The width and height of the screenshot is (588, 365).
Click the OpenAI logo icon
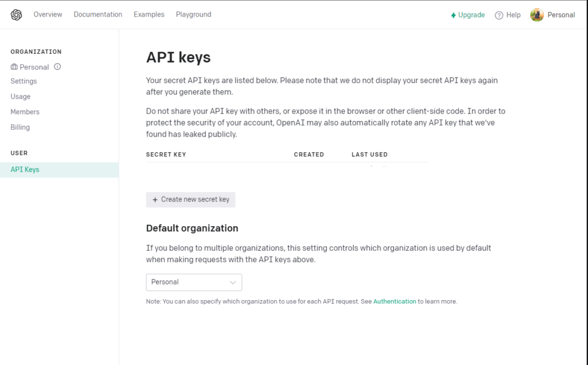(16, 14)
